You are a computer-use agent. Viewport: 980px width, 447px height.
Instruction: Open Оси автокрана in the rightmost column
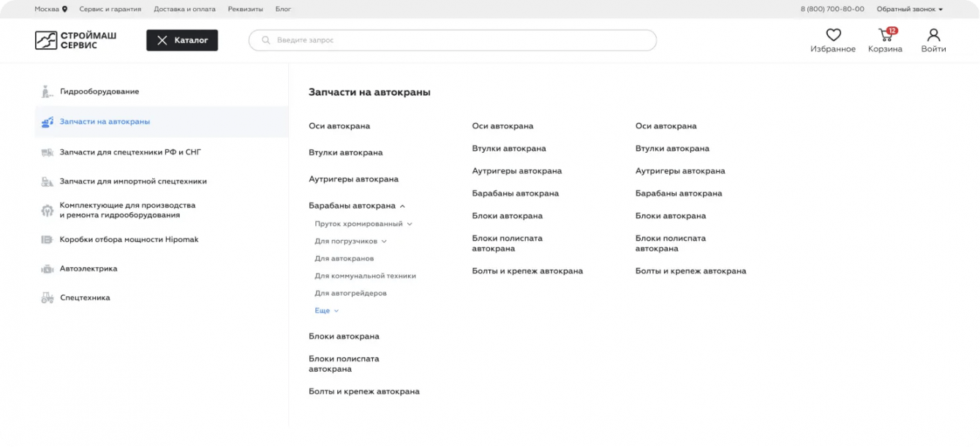[x=666, y=127]
